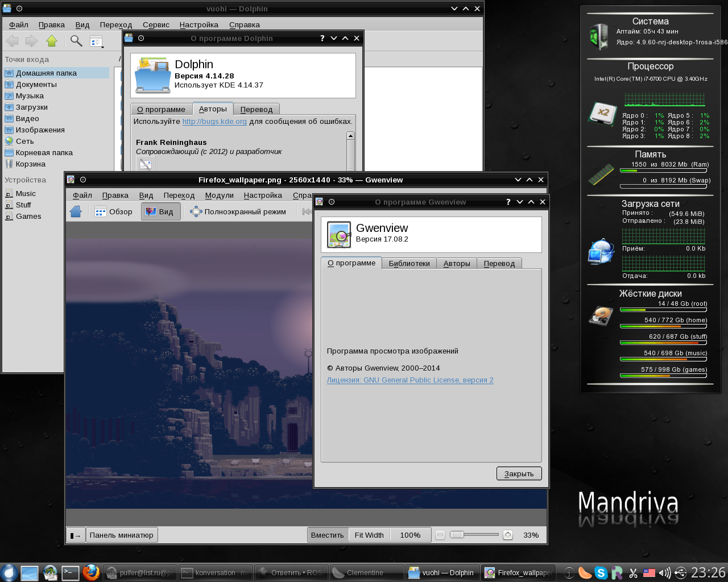Image resolution: width=728 pixels, height=582 pixels.
Task: Click the 23:26 clock in the panel
Action: coord(708,572)
